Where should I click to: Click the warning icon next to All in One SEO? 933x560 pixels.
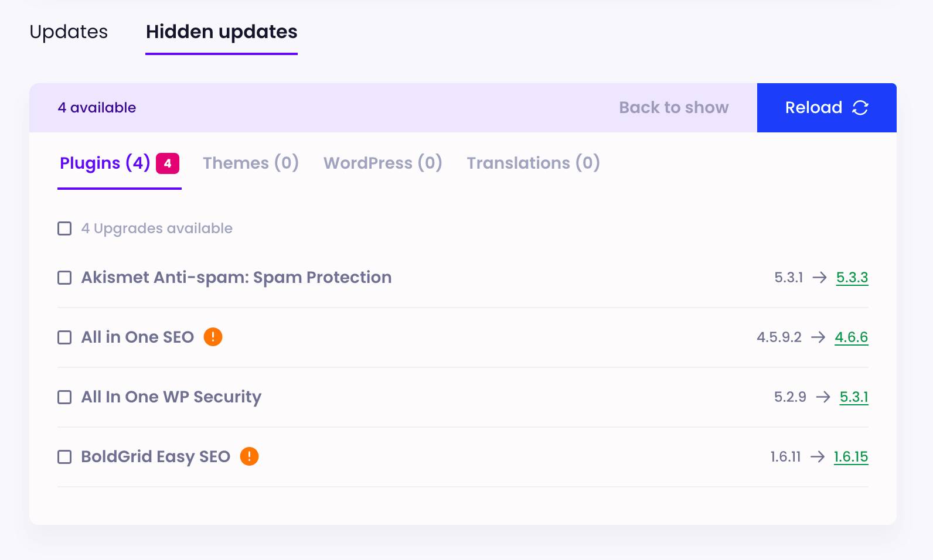tap(213, 337)
